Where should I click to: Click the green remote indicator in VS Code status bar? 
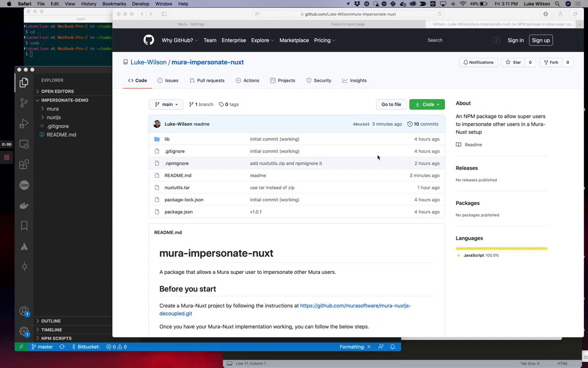click(x=21, y=347)
